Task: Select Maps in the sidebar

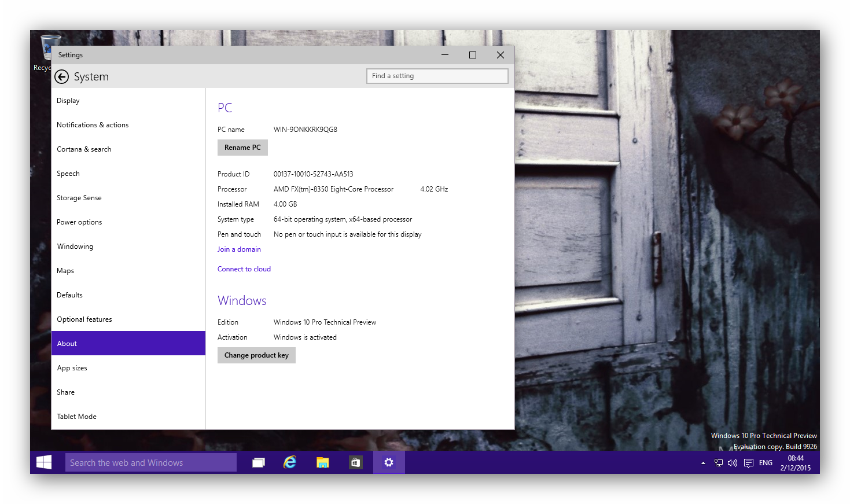Action: tap(128, 271)
